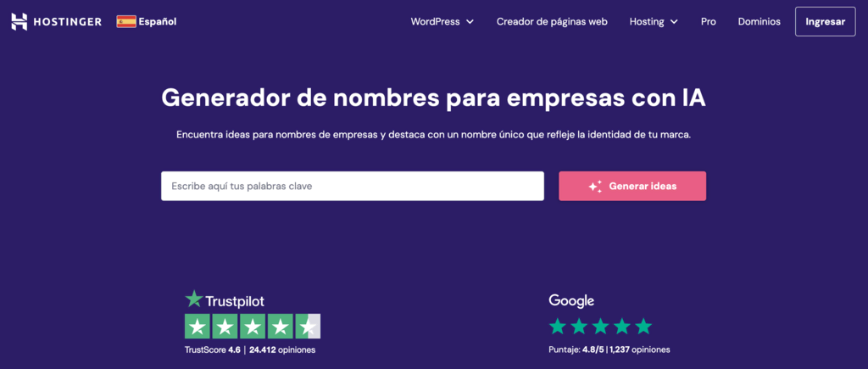Image resolution: width=868 pixels, height=369 pixels.
Task: Click the Trustpilot green star logo
Action: (x=194, y=299)
